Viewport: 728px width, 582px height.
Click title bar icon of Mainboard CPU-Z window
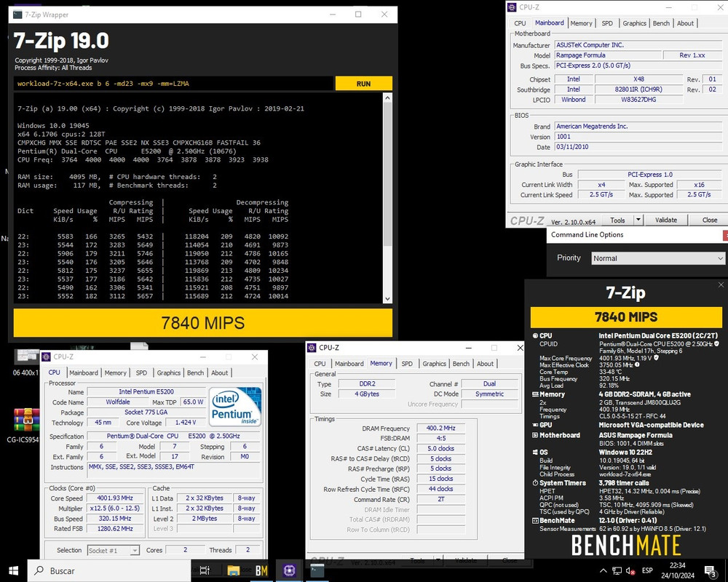[x=512, y=7]
